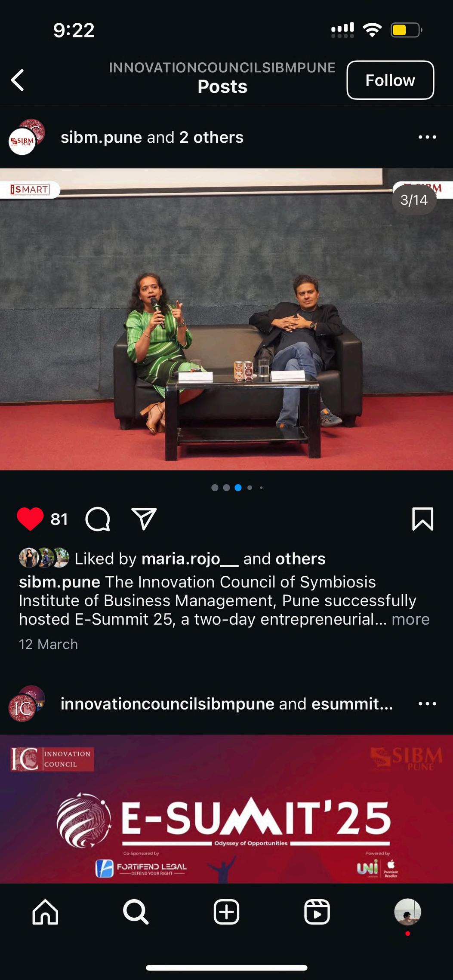Viewport: 453px width, 980px height.
Task: Go to Home tab
Action: 45,912
